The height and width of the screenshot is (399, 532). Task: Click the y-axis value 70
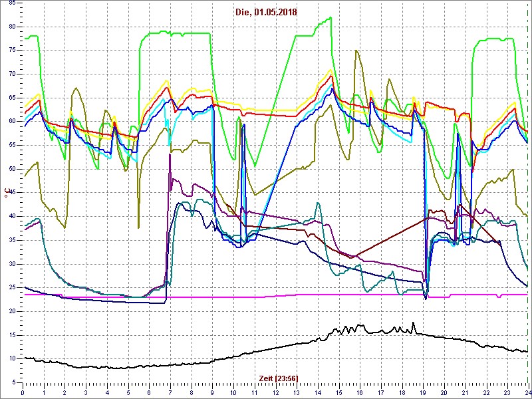(x=11, y=74)
